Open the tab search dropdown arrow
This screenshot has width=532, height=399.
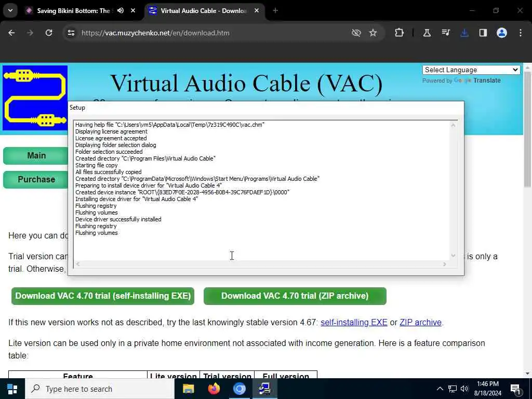tap(10, 10)
